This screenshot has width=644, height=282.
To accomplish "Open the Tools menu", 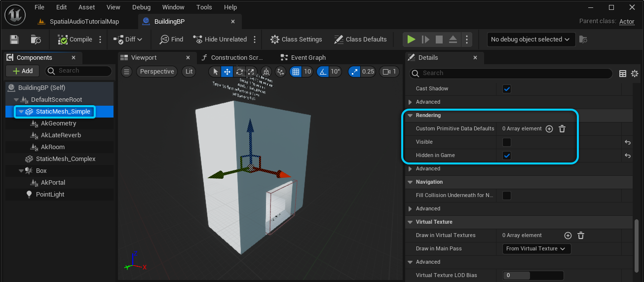I will 204,7.
